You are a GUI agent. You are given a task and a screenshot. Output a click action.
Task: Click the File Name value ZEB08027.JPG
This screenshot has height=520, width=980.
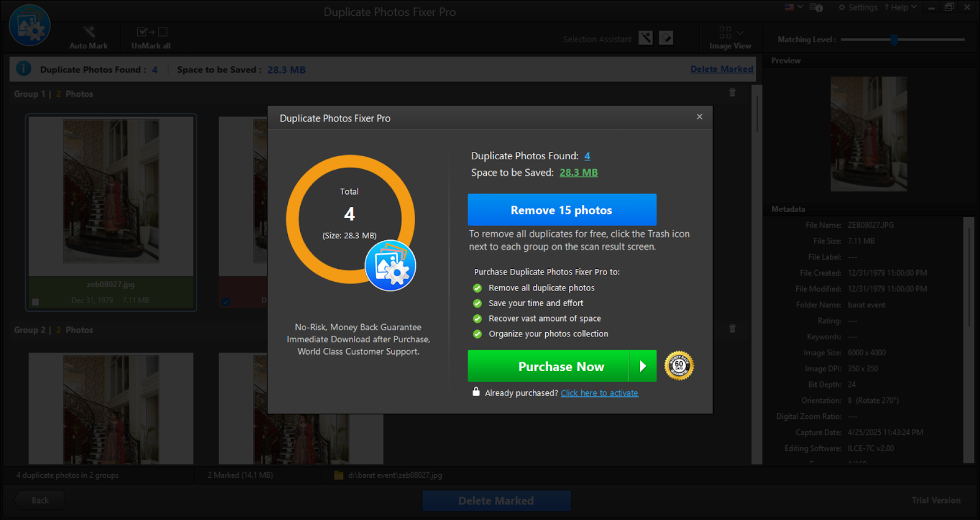(870, 225)
